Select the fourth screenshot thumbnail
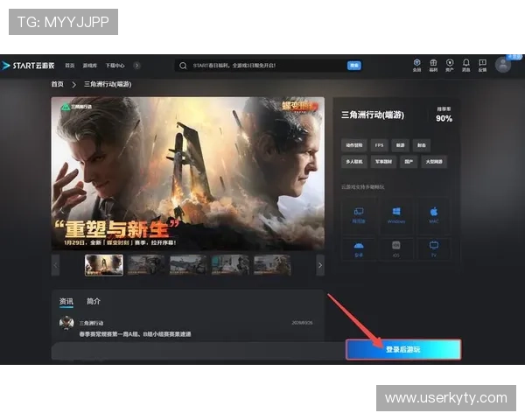Screen dimensions: 525x420 (x=230, y=265)
